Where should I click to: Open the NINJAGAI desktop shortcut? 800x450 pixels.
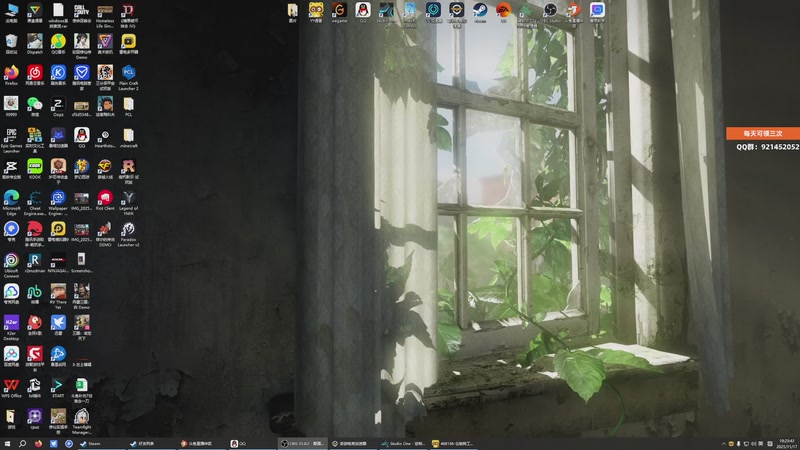click(58, 262)
